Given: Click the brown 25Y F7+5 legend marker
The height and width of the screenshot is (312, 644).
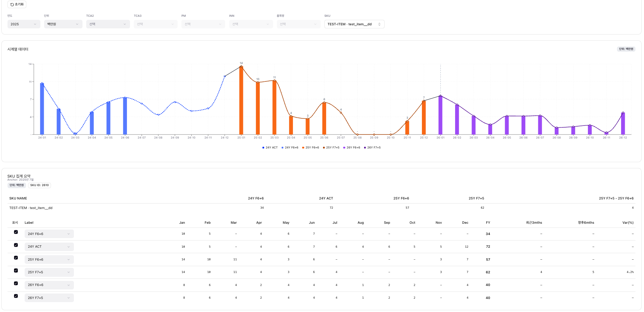Looking at the screenshot, I should click(x=324, y=148).
